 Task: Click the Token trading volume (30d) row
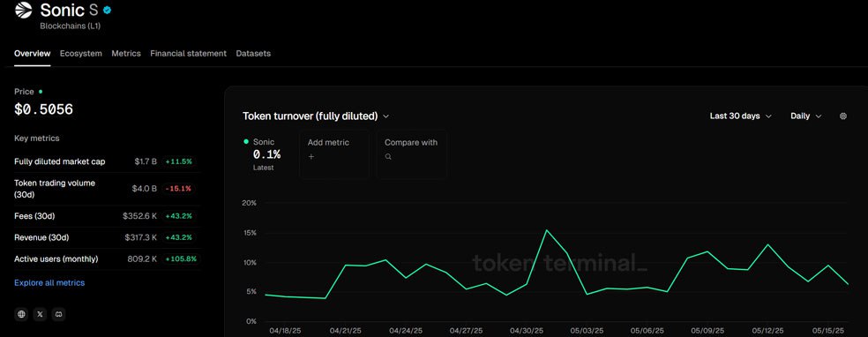(x=108, y=188)
